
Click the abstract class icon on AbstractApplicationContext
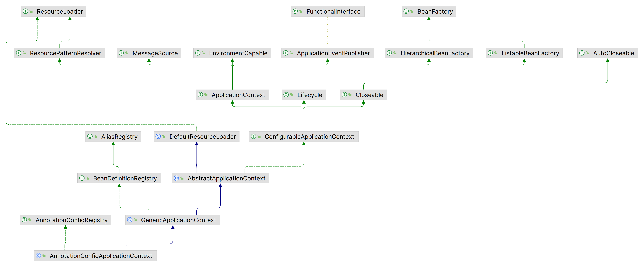tap(176, 178)
